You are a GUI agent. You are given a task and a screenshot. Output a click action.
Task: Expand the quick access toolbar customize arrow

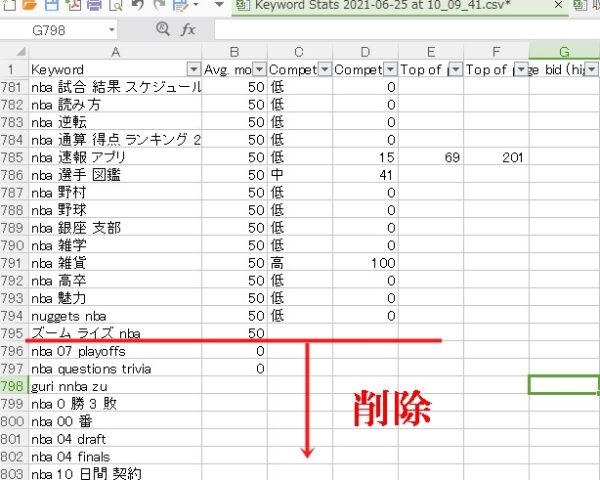point(219,5)
